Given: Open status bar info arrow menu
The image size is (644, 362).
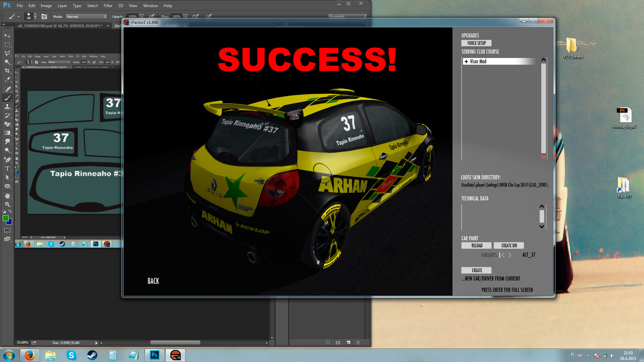Looking at the screenshot, I should (96, 343).
